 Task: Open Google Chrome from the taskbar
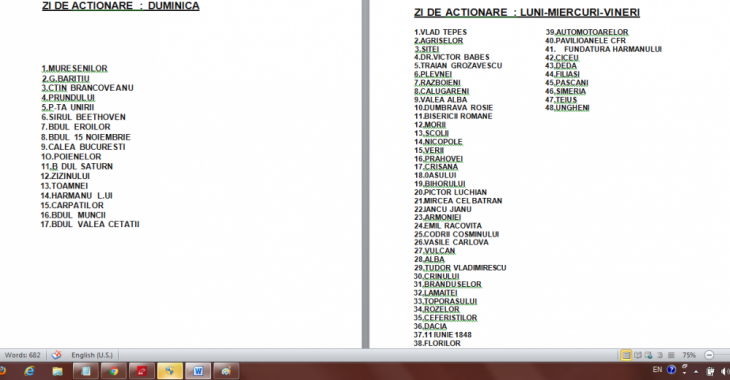(x=114, y=371)
